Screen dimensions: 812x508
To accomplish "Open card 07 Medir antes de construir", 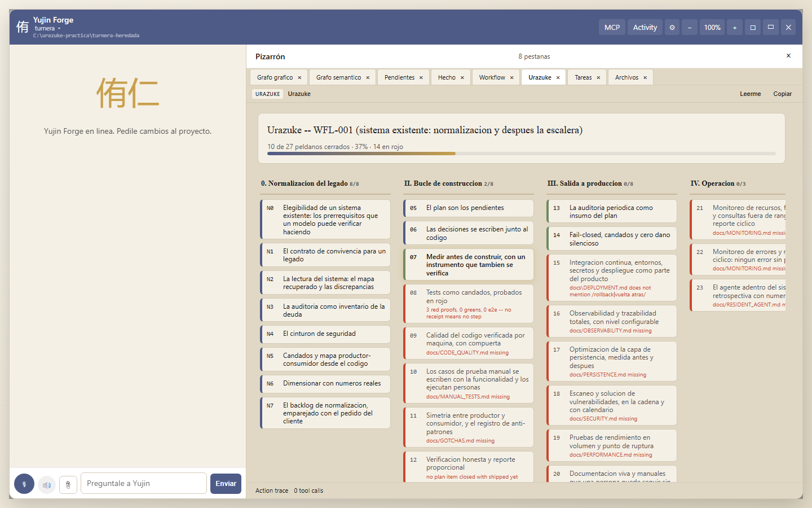I will coord(468,265).
